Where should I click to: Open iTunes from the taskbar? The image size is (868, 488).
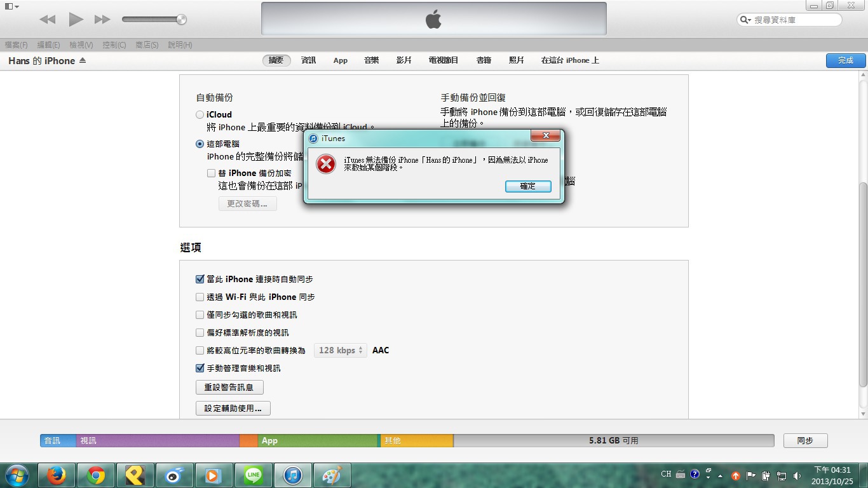(x=292, y=475)
